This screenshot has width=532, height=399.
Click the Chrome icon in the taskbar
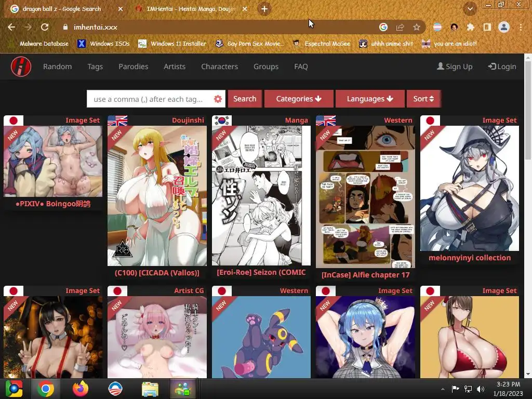click(45, 389)
